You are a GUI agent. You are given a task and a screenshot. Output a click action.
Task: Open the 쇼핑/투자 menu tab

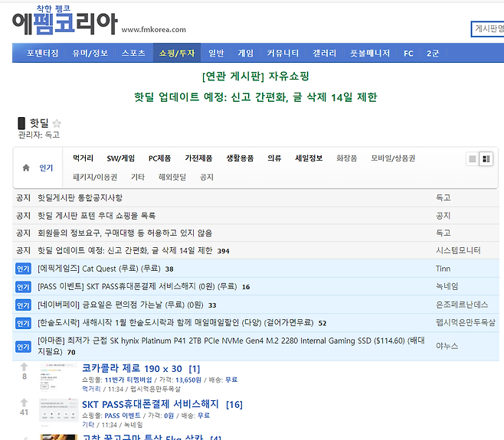177,54
